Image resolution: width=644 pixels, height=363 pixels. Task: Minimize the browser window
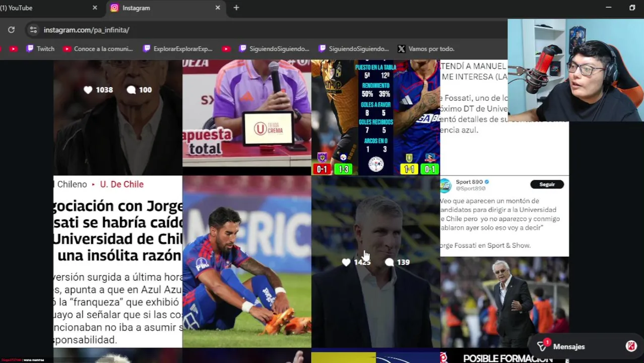(608, 8)
